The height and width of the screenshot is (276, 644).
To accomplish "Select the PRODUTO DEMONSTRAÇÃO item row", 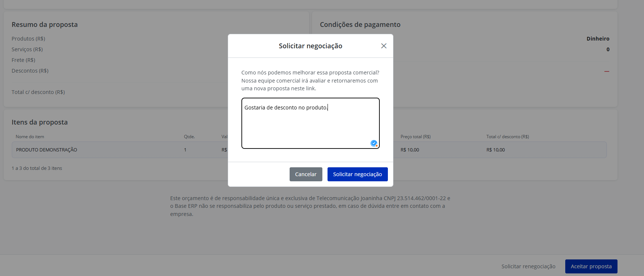I will point(309,150).
